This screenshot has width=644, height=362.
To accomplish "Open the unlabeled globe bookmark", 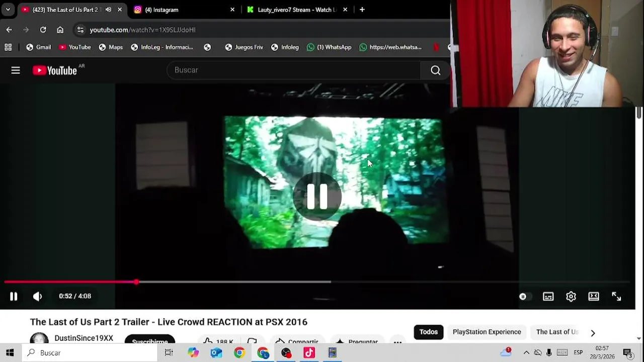I will tap(207, 47).
